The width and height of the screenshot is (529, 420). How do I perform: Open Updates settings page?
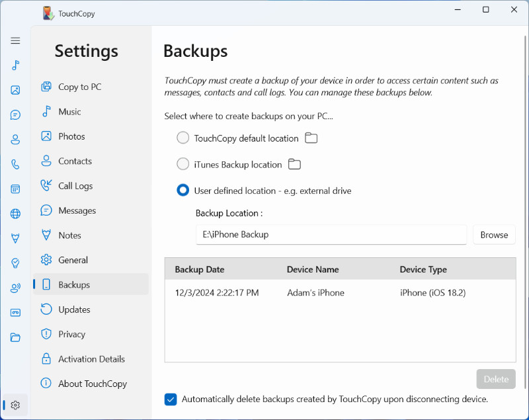pyautogui.click(x=91, y=310)
